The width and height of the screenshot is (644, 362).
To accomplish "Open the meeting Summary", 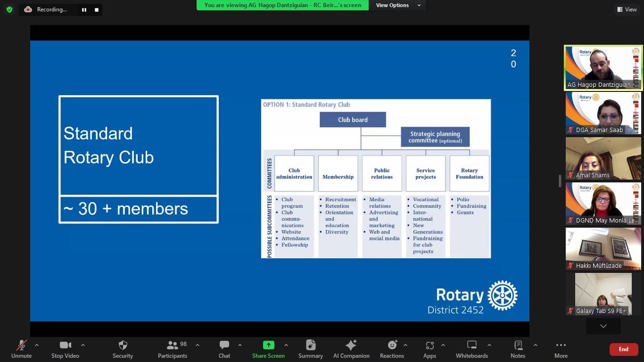I will coord(310,349).
